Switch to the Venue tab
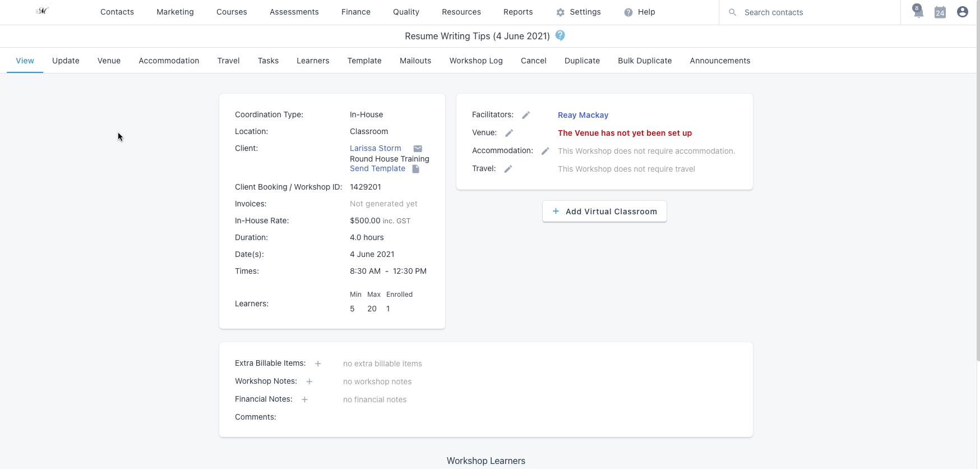Viewport: 980px width, 469px height. [x=109, y=61]
